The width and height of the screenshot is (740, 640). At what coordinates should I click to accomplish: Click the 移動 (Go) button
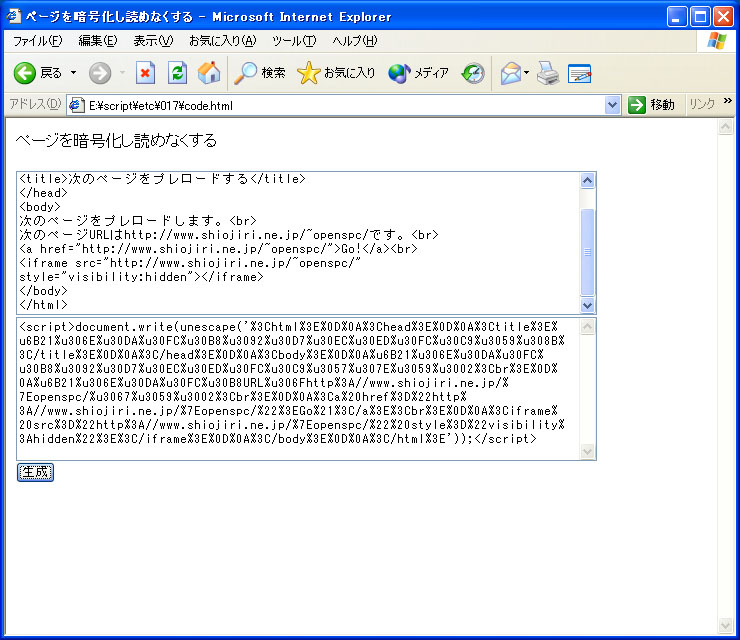tap(652, 105)
